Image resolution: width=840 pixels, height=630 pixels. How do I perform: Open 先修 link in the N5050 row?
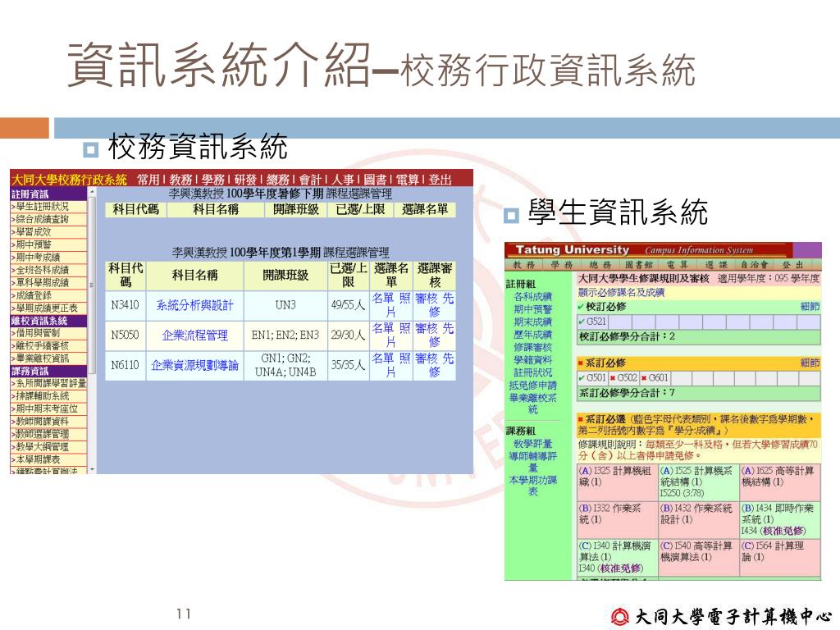(x=441, y=335)
